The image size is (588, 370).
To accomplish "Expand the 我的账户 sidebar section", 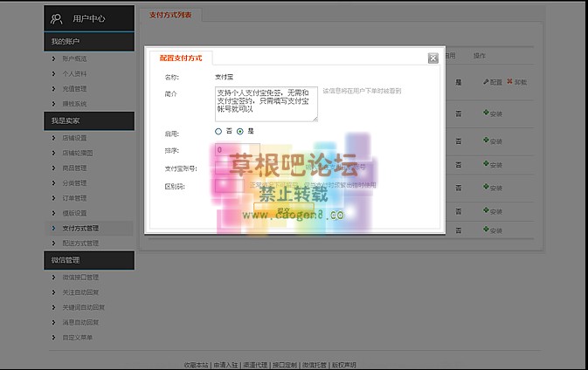I will (x=90, y=41).
